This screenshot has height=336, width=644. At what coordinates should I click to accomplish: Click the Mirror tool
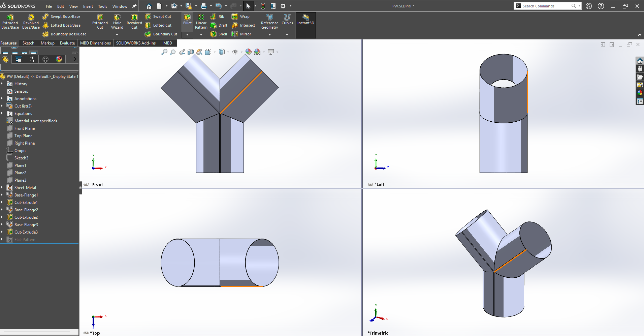point(241,34)
